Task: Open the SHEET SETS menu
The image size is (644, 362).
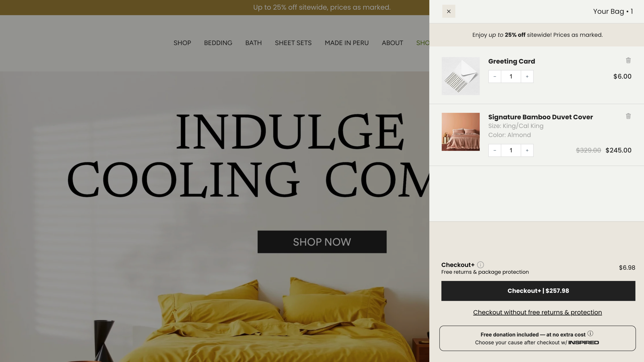Action: (x=293, y=43)
